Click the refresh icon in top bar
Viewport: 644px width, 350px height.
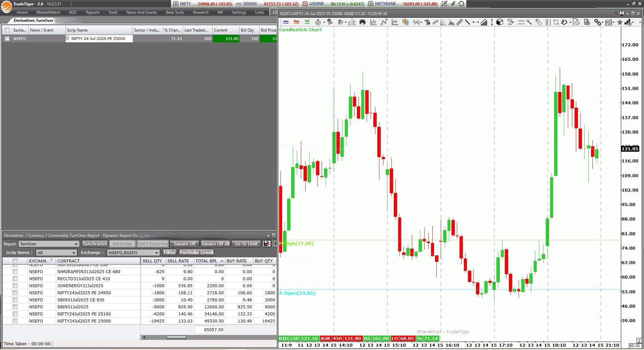click(462, 4)
